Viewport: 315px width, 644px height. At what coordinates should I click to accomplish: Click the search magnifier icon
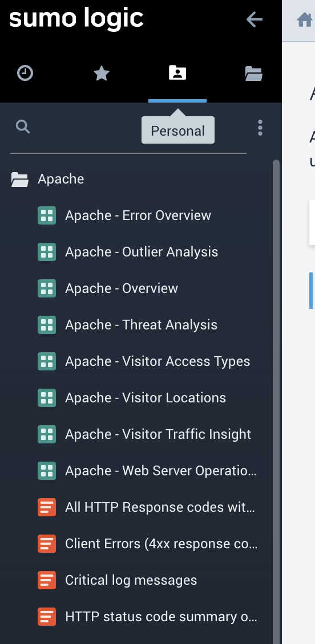click(23, 127)
